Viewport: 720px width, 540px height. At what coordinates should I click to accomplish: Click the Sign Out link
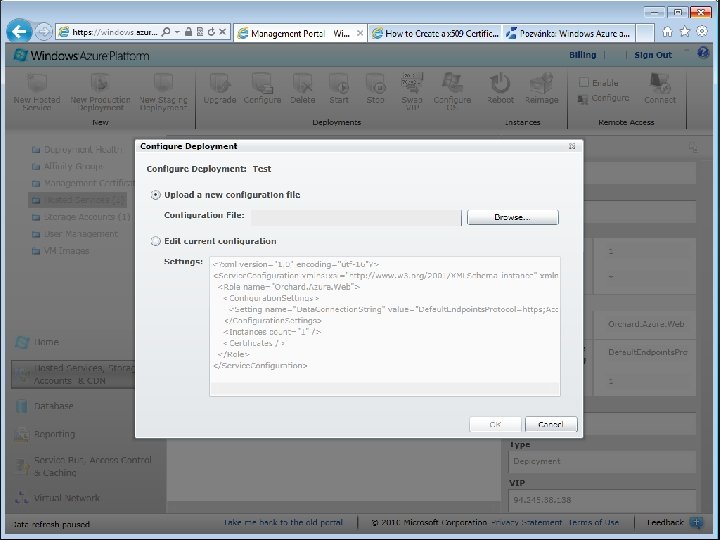pos(653,55)
